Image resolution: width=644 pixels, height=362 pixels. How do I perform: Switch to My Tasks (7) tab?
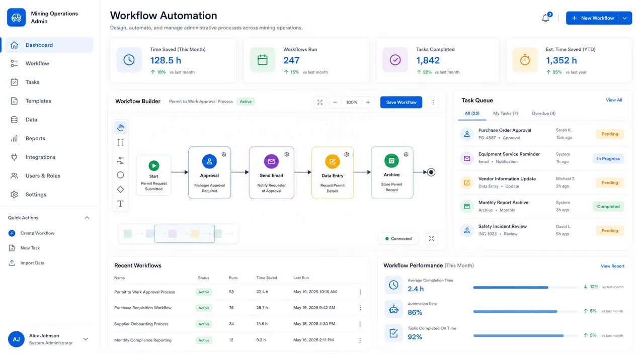tap(505, 113)
